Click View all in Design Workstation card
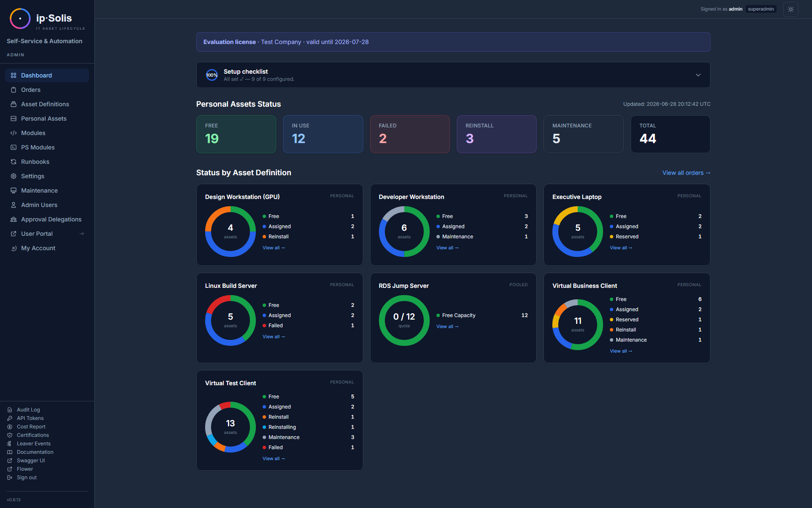The image size is (812, 508). [274, 248]
